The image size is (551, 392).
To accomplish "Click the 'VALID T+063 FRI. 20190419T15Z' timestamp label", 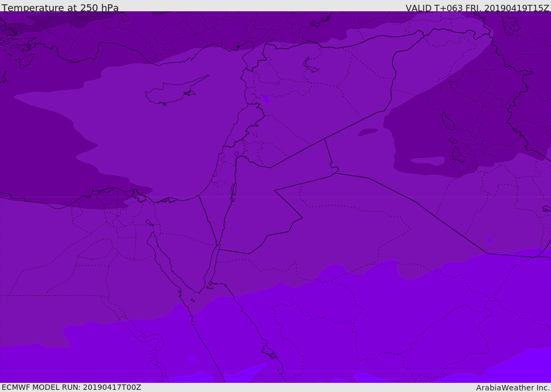I will point(477,8).
